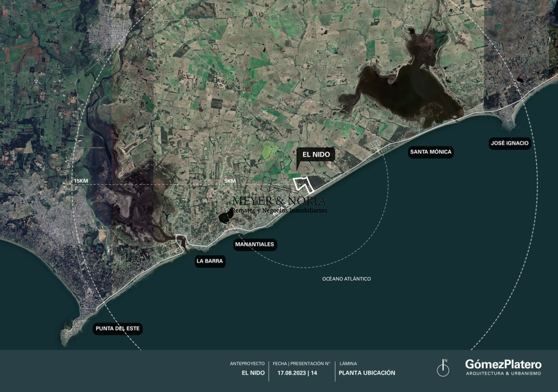This screenshot has width=558, height=392.
Task: Click the ANTEPROYECTO heading in footer
Action: click(247, 363)
